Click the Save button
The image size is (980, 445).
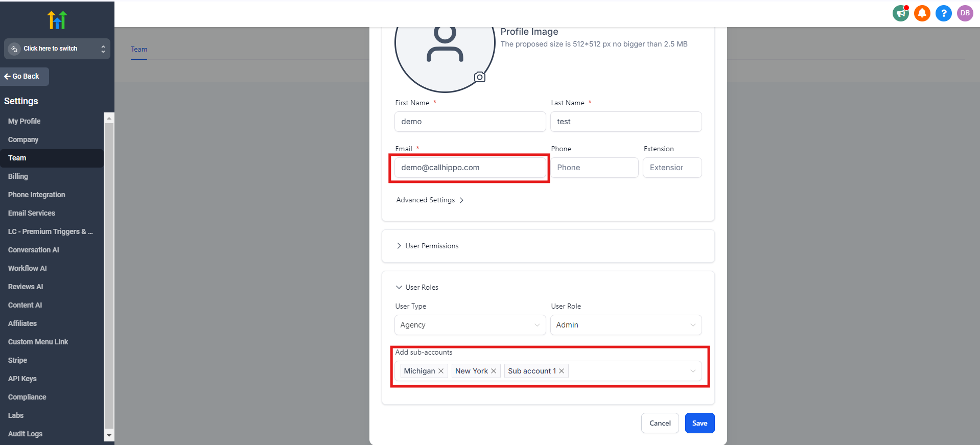pyautogui.click(x=700, y=423)
